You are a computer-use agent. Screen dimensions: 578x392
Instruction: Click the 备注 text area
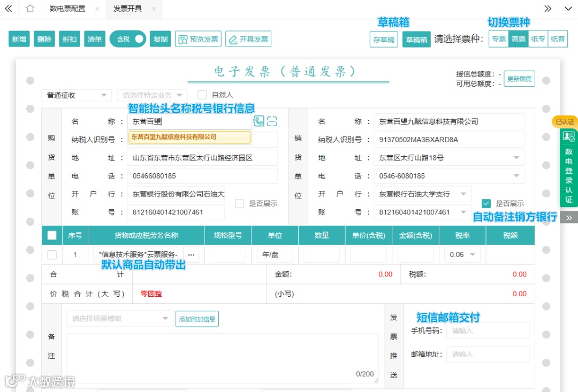[x=223, y=358]
